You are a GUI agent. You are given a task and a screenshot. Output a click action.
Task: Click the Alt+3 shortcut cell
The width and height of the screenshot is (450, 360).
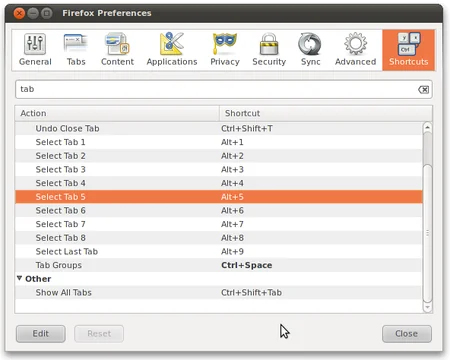point(232,170)
